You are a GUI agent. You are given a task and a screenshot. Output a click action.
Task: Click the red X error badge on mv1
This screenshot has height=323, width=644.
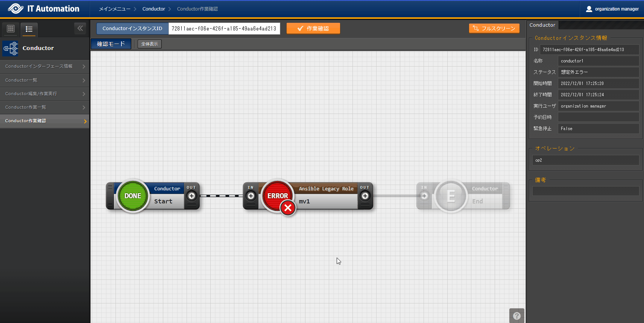[288, 208]
